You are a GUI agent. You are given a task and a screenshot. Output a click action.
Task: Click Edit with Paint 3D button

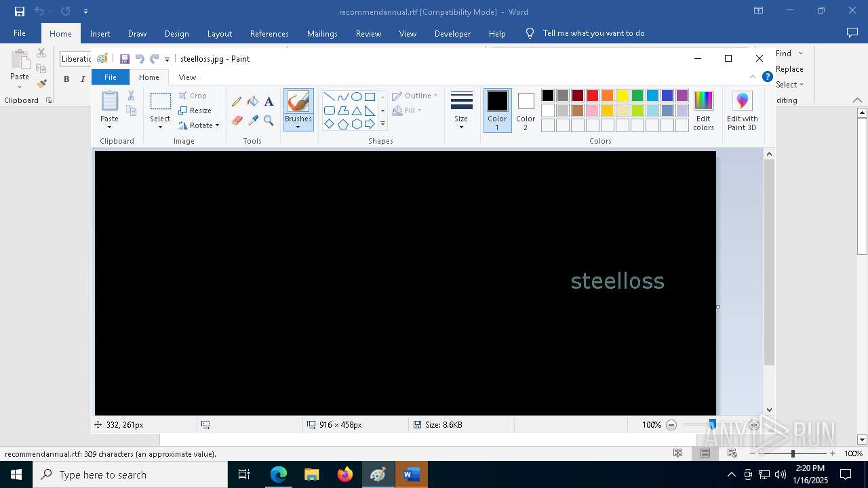tap(742, 110)
